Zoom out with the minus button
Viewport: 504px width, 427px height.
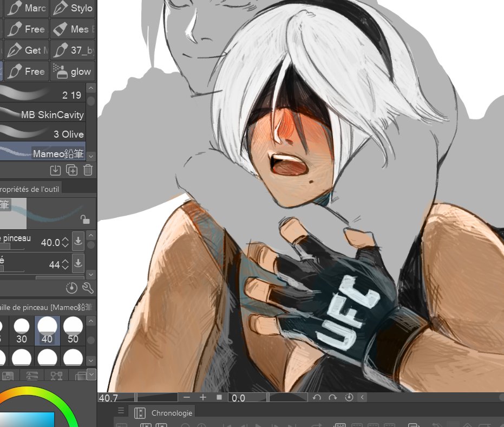coord(187,397)
